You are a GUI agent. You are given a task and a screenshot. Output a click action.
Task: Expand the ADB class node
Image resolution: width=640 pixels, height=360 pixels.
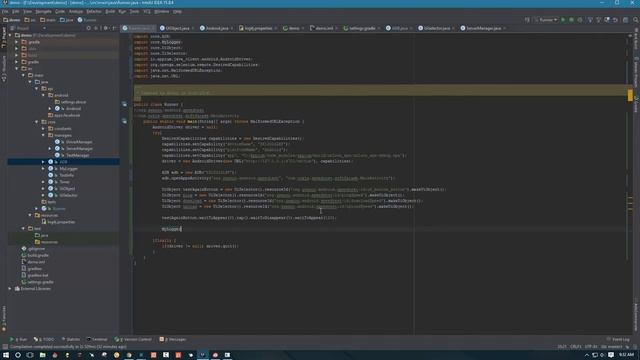[43, 162]
